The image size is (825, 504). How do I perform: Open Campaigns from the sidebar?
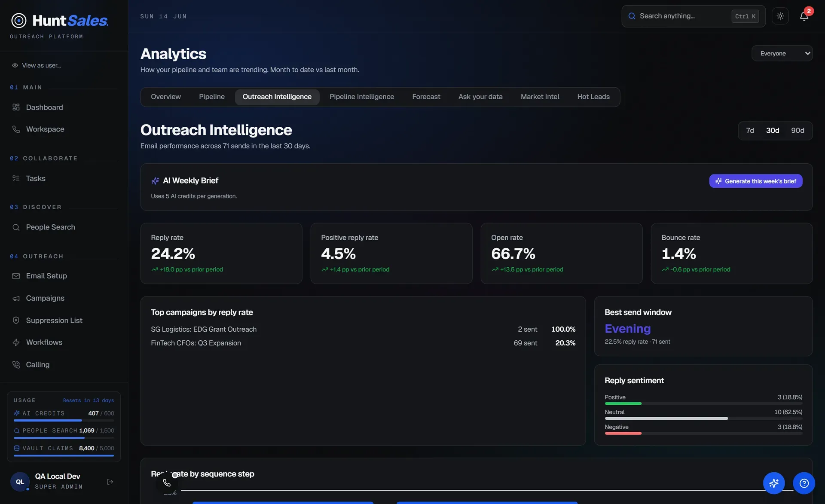coord(45,298)
